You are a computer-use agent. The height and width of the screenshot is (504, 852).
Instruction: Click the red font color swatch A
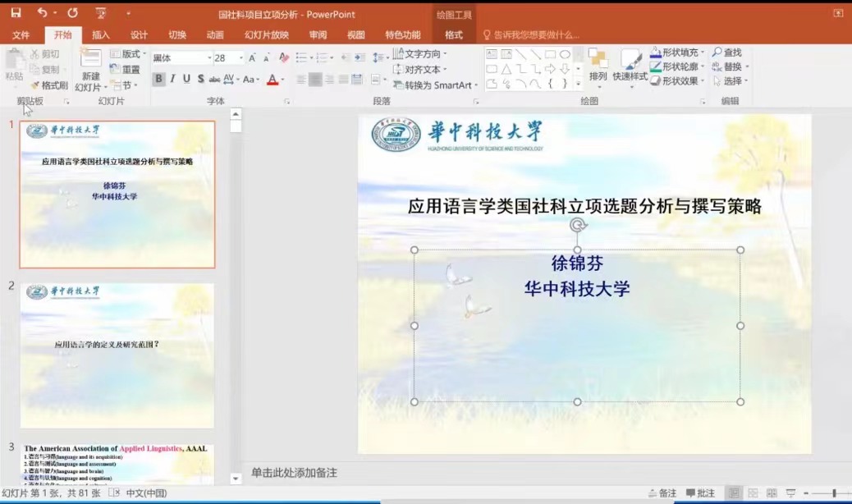[x=273, y=80]
